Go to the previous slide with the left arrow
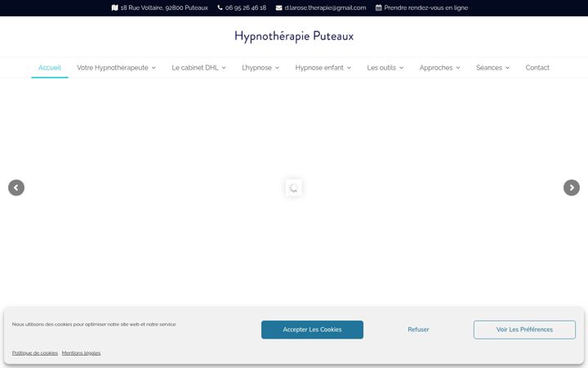This screenshot has height=368, width=588. point(16,188)
